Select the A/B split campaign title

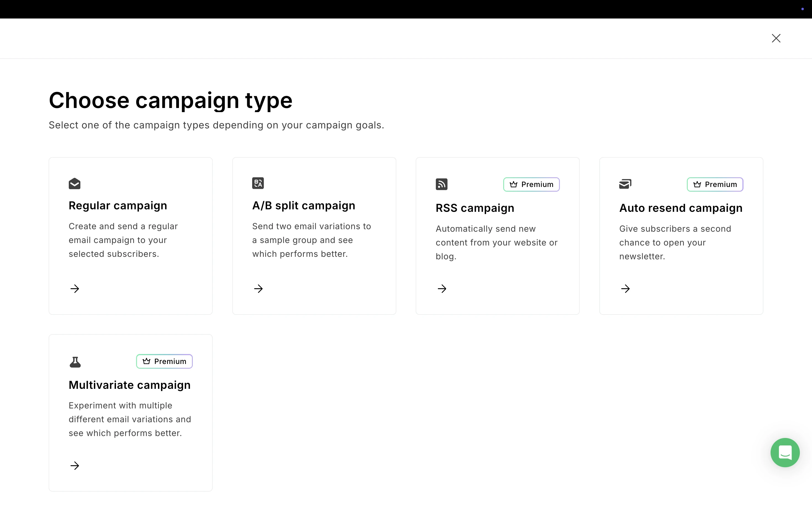303,206
